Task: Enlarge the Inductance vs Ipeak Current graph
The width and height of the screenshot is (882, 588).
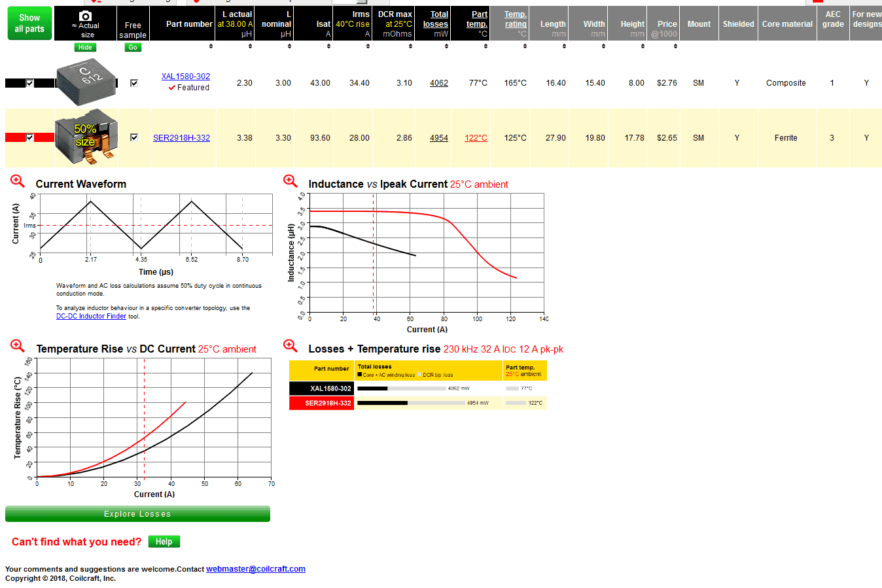Action: [291, 181]
